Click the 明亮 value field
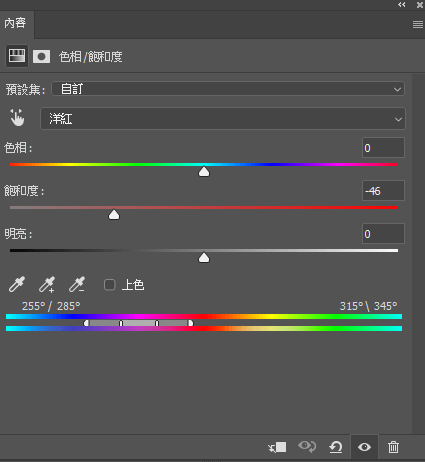 tap(383, 234)
